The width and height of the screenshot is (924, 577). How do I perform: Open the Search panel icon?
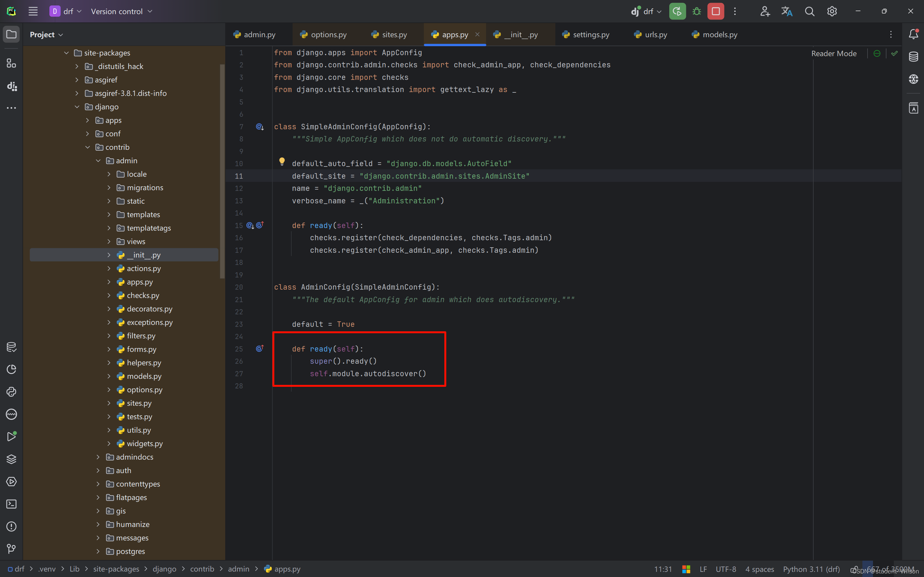(810, 11)
